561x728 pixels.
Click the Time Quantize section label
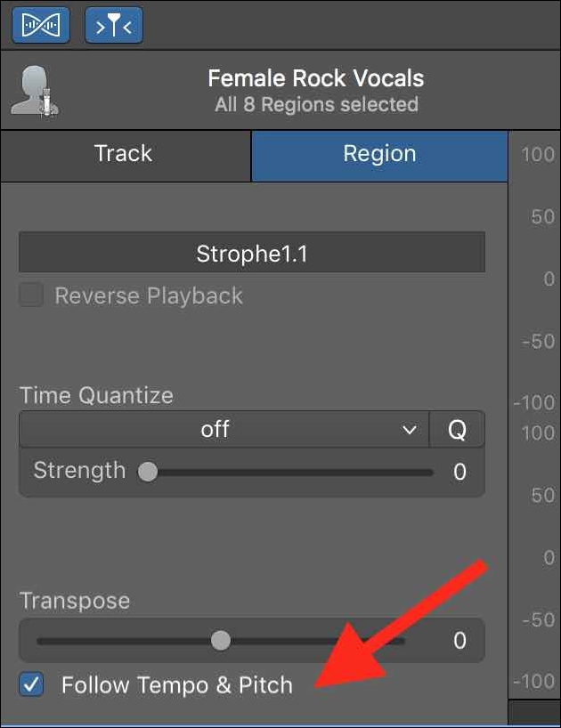pos(95,394)
